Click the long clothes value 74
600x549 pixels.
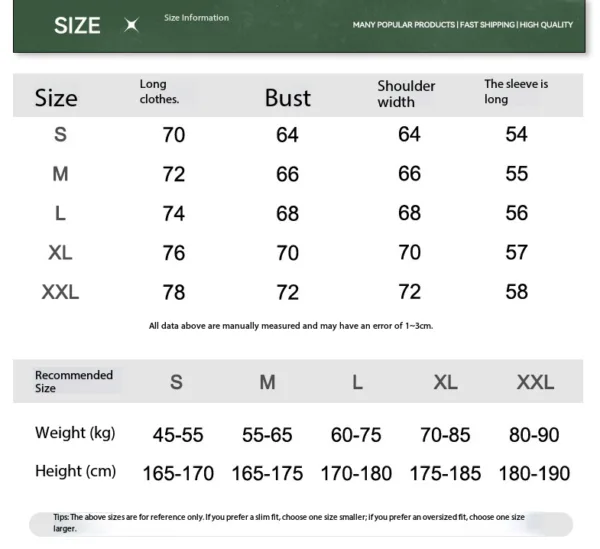[x=174, y=213]
